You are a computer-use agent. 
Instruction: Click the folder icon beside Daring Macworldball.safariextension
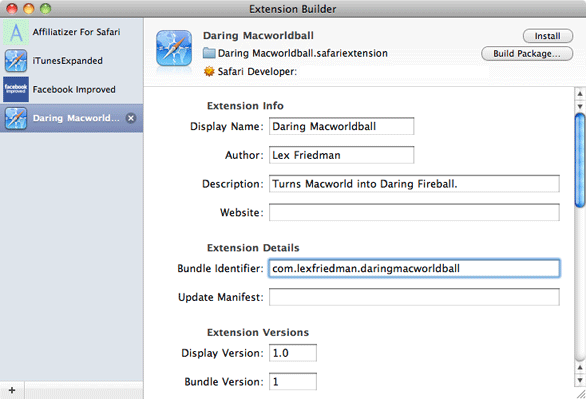(209, 53)
